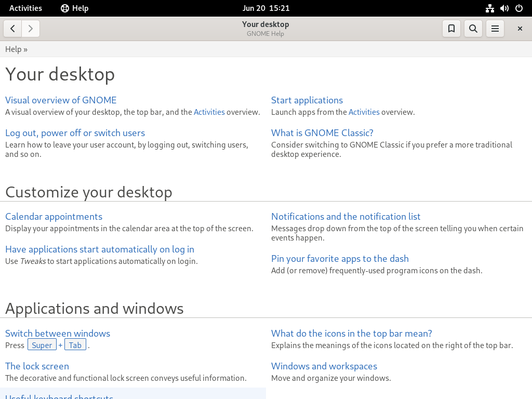Viewport: 532px width, 399px height.
Task: Open the bookmarks button
Action: click(451, 29)
